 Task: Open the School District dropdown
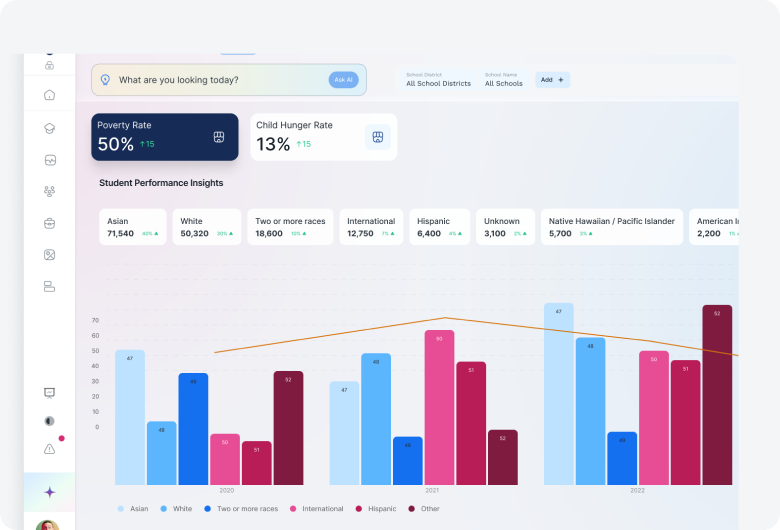[438, 80]
